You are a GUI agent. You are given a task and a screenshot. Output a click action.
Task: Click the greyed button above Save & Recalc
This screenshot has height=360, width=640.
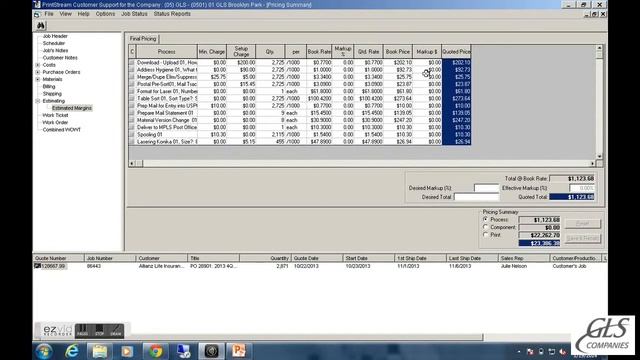tap(583, 224)
